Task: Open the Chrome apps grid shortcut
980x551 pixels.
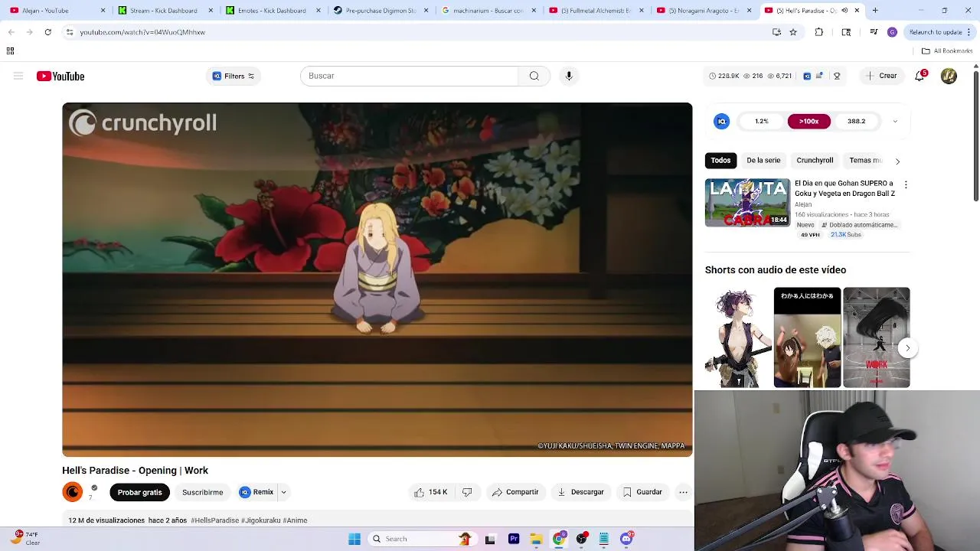Action: click(10, 51)
